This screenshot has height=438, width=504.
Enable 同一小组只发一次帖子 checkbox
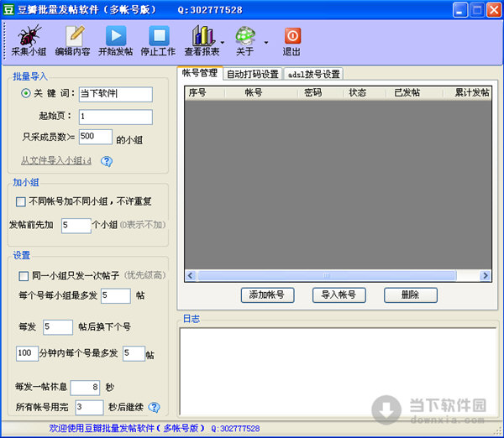click(24, 276)
